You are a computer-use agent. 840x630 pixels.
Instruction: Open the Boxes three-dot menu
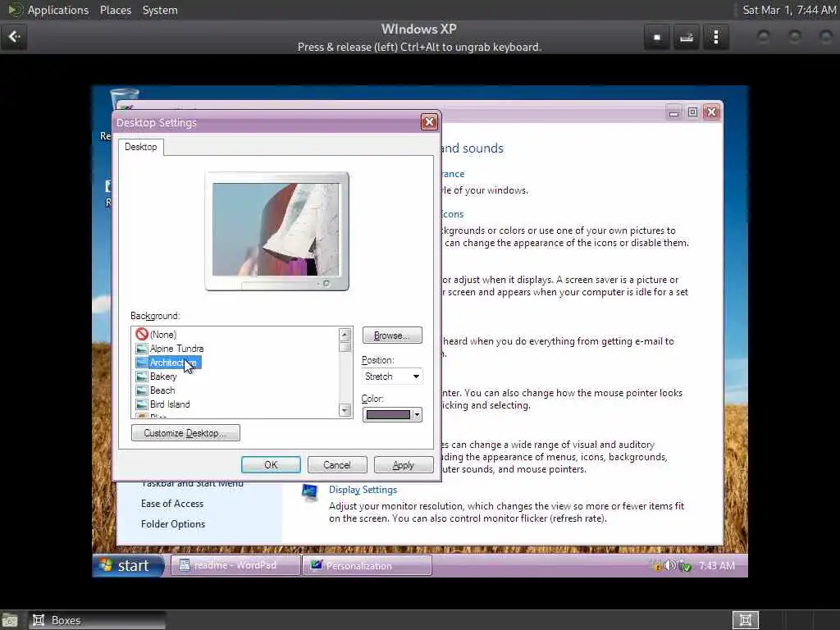click(x=715, y=37)
